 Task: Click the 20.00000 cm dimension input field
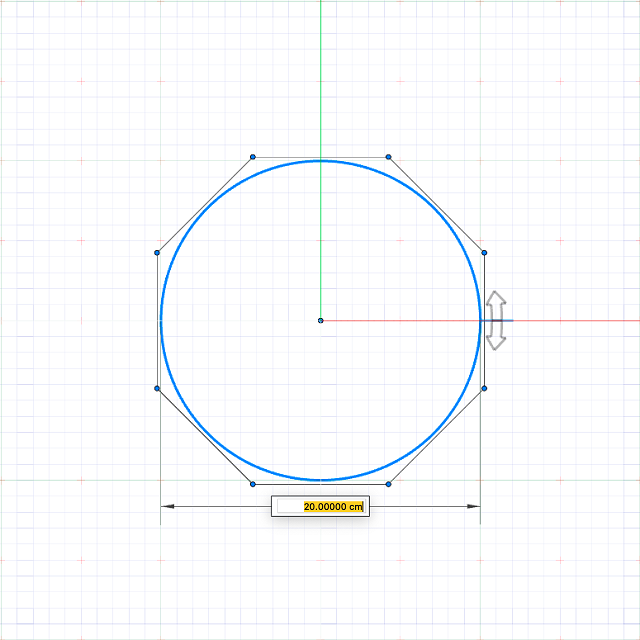(x=320, y=506)
